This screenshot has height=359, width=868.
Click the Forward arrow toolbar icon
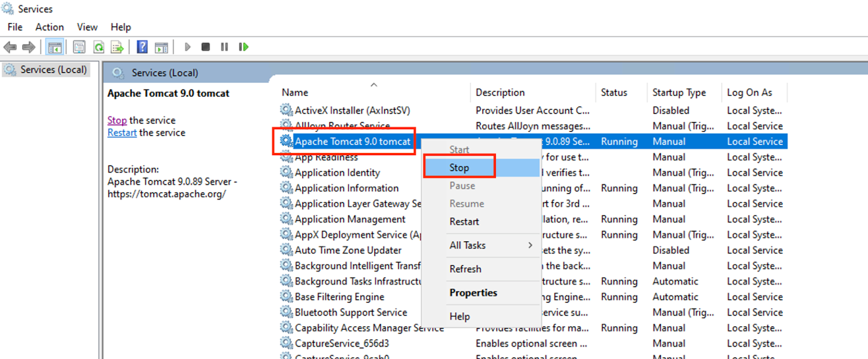pos(29,47)
